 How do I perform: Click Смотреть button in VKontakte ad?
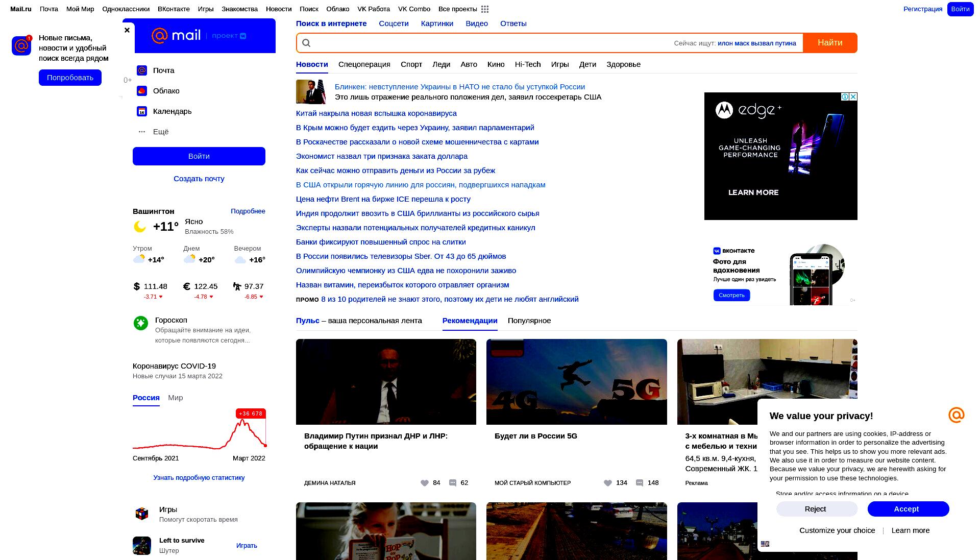(731, 295)
